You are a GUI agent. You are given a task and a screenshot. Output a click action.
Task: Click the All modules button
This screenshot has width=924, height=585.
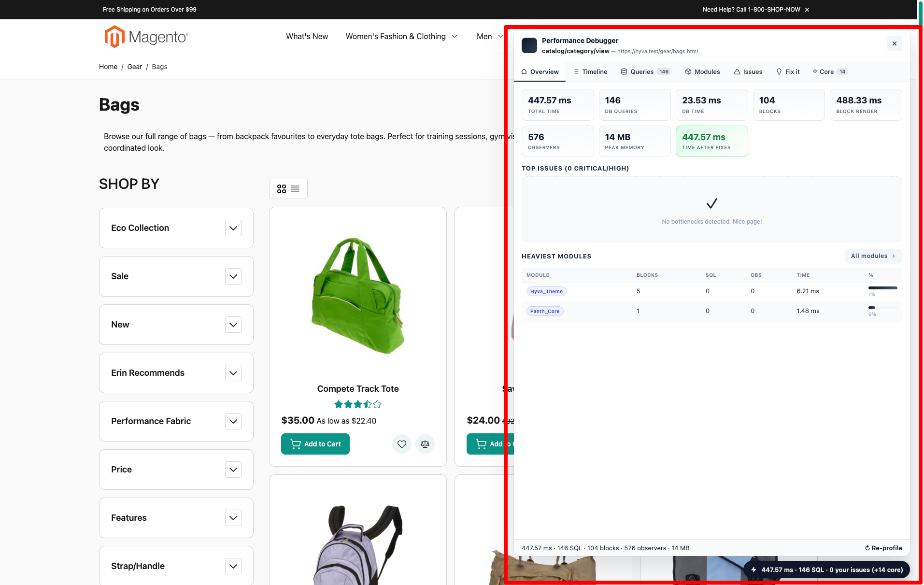click(x=873, y=256)
